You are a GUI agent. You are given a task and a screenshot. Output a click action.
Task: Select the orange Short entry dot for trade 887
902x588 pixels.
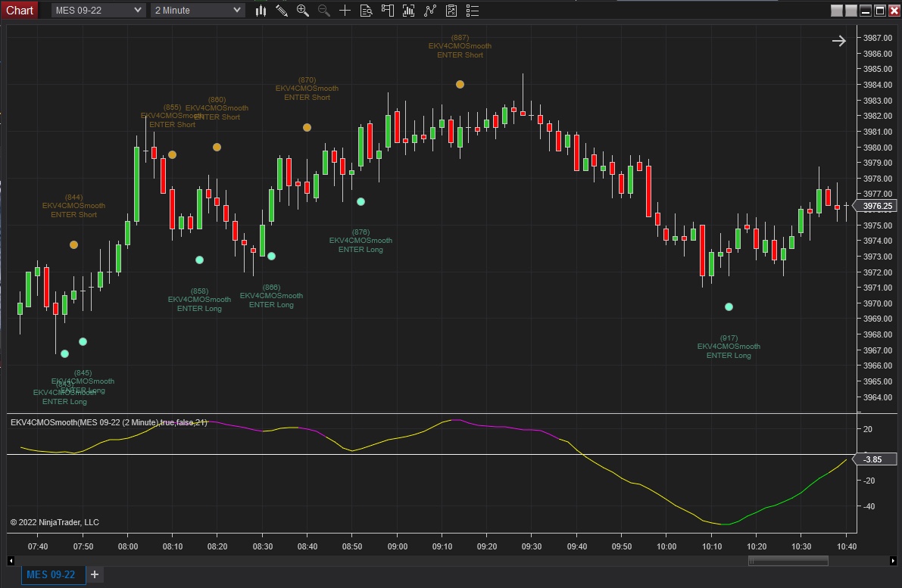point(460,85)
